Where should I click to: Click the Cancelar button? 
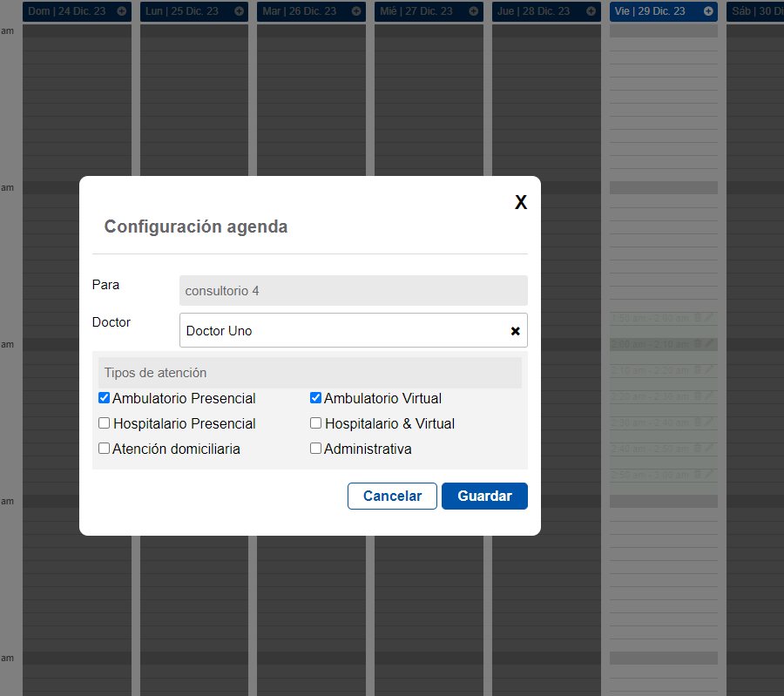pos(392,496)
